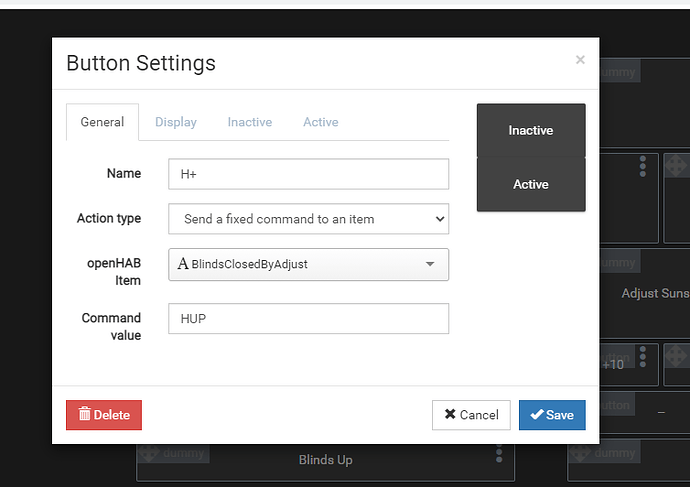Viewport: 690px width, 487px height.
Task: Expand the Action type dropdown
Action: tap(308, 219)
